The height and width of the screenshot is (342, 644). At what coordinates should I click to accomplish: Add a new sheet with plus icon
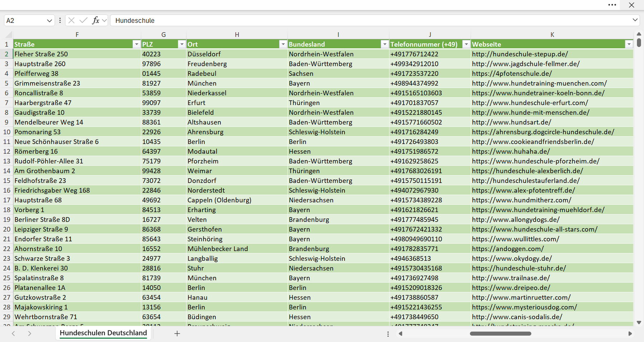[177, 333]
